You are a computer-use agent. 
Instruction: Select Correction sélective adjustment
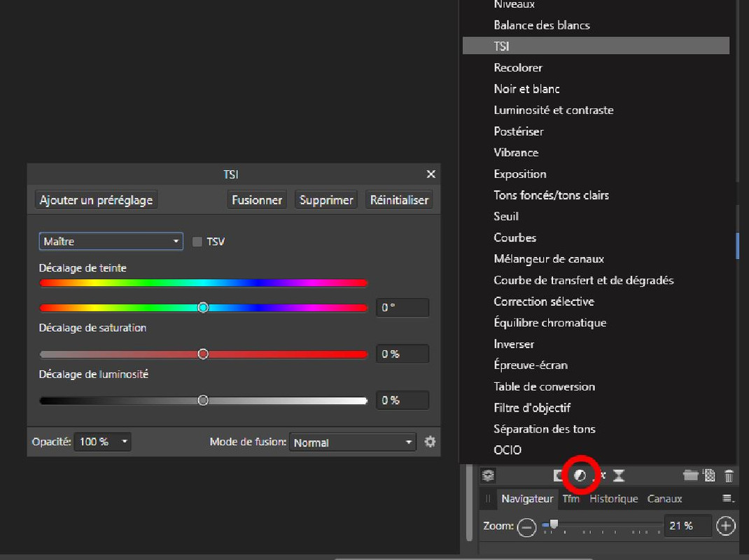point(596,302)
